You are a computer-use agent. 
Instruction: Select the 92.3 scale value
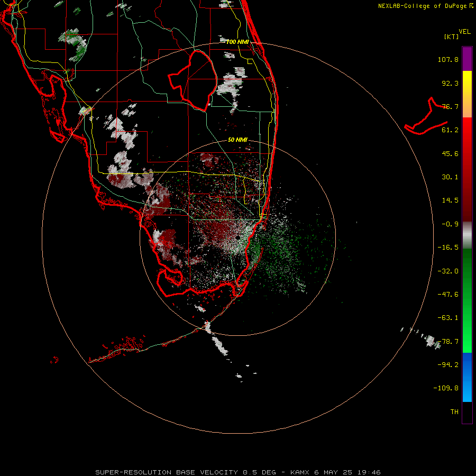click(x=450, y=83)
